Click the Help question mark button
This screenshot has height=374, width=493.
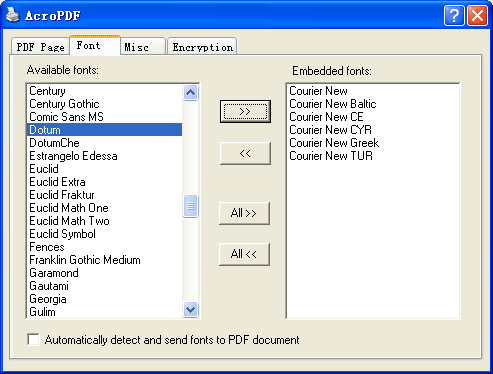454,15
